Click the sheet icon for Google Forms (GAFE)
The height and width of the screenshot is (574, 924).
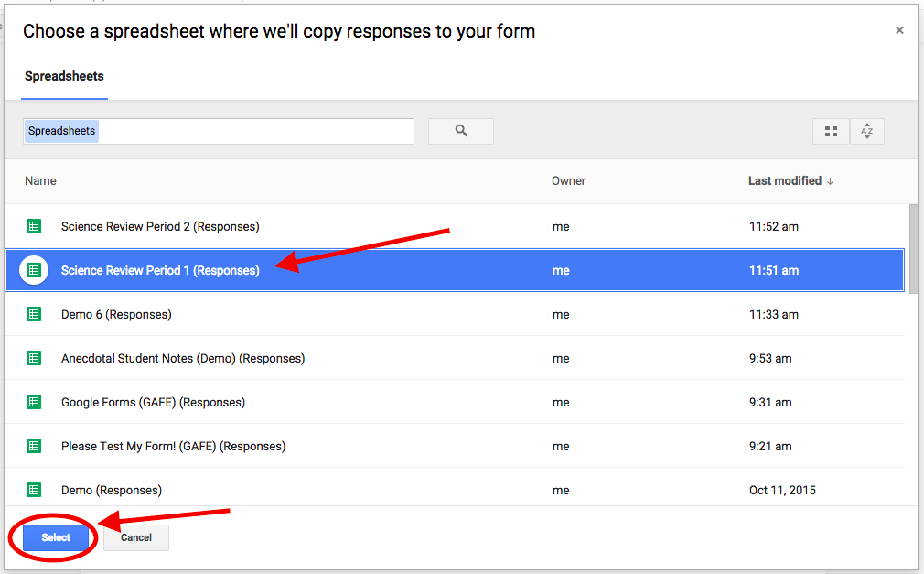(x=34, y=402)
